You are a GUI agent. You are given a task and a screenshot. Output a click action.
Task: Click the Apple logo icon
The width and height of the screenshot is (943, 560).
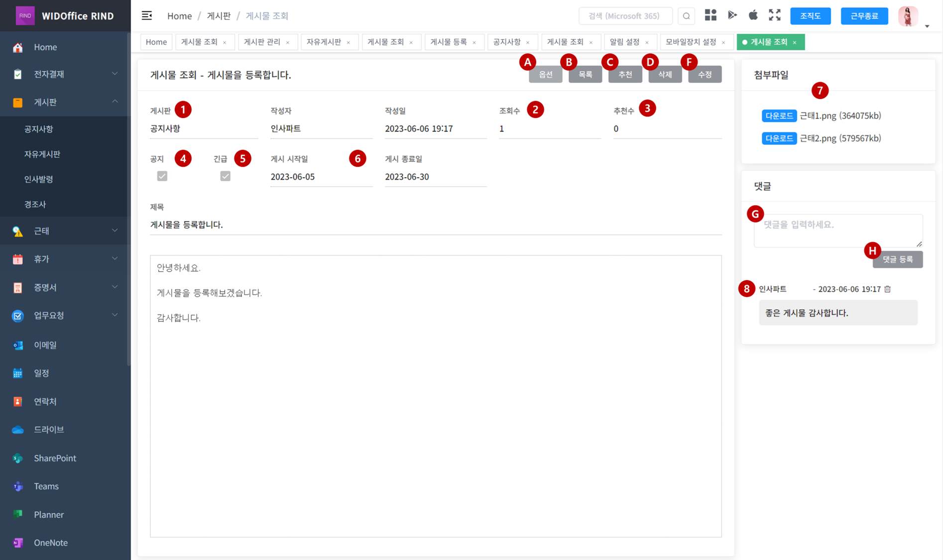[753, 15]
